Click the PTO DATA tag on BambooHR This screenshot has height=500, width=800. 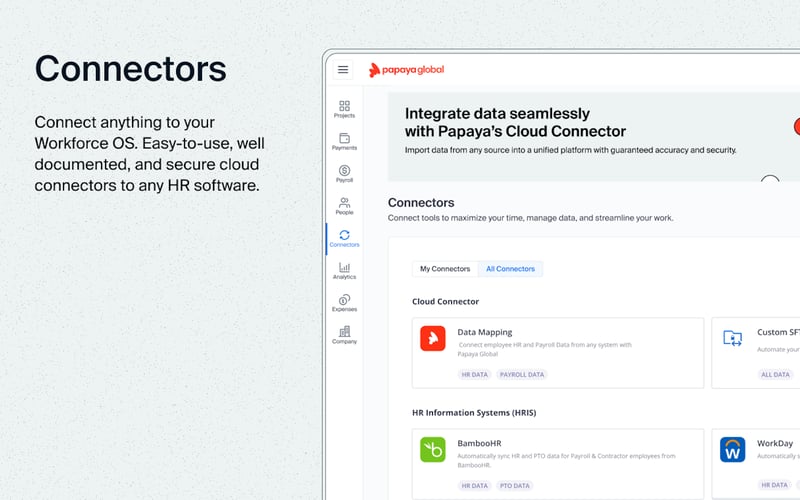coord(515,486)
